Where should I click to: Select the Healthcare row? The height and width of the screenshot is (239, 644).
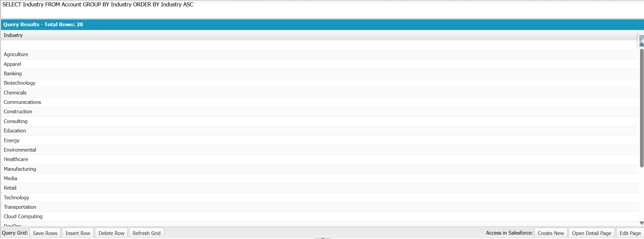pyautogui.click(x=319, y=159)
